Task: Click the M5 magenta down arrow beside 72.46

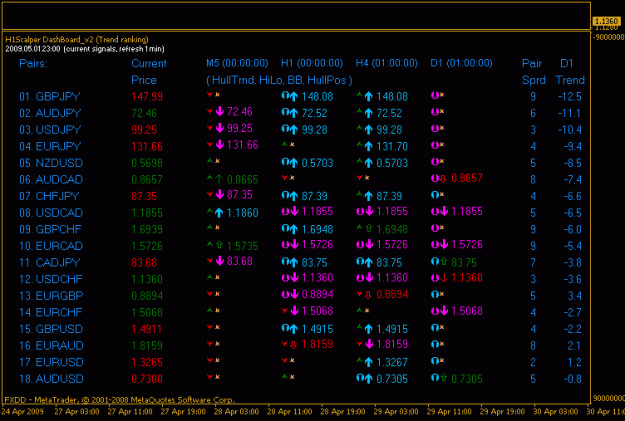Action: (220, 112)
